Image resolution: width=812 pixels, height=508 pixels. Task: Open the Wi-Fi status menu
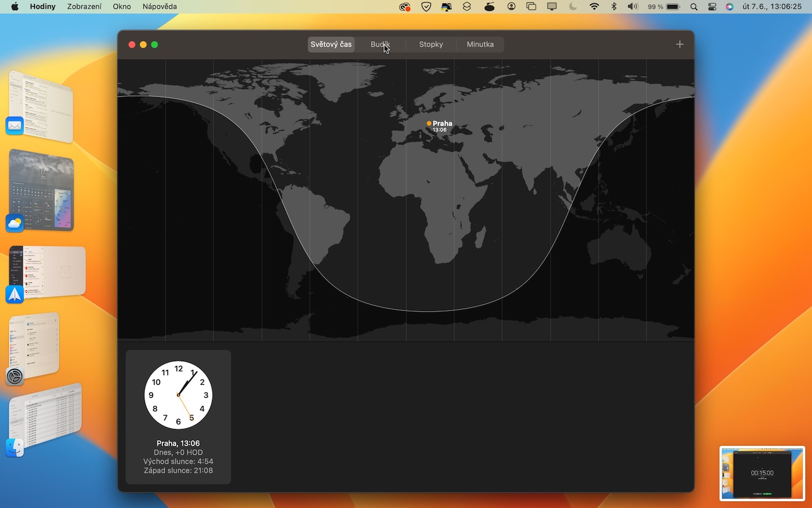tap(594, 7)
